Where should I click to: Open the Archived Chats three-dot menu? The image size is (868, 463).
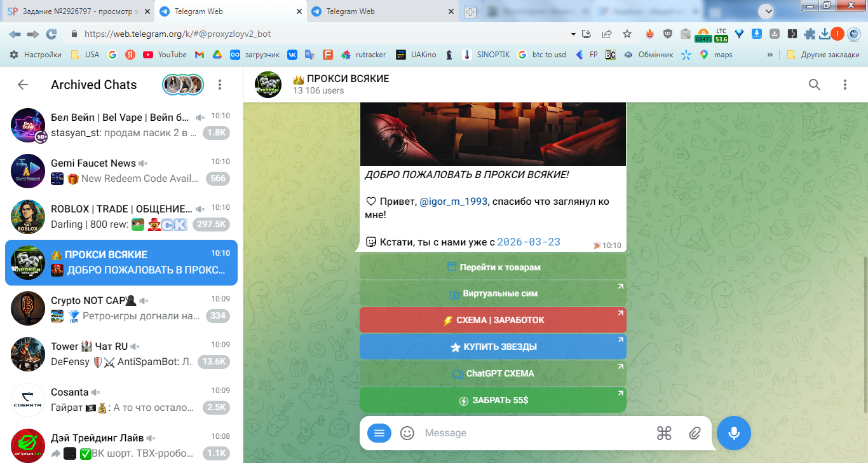click(x=220, y=85)
